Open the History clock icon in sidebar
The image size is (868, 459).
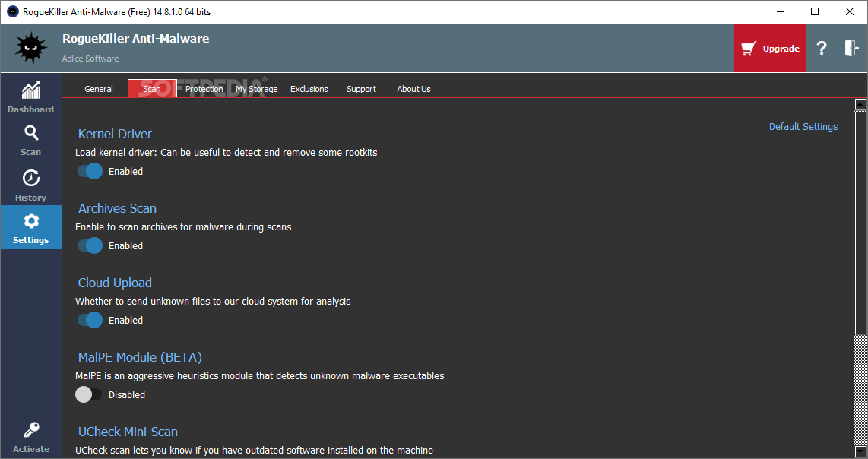click(x=31, y=179)
